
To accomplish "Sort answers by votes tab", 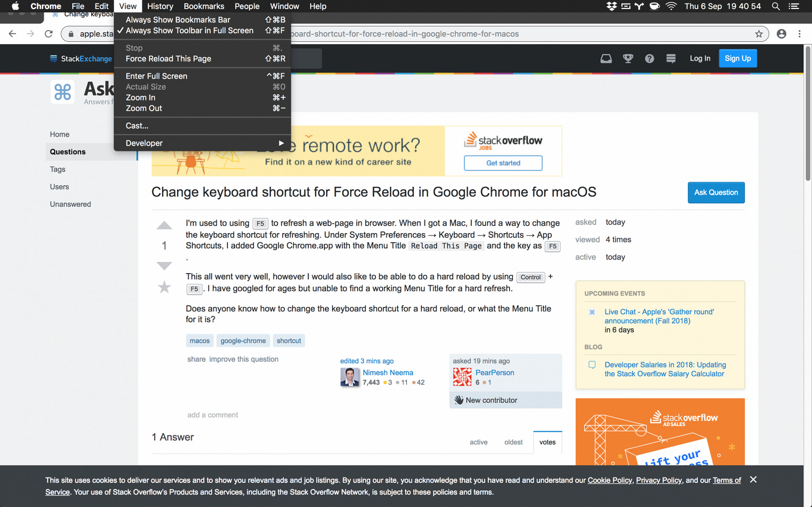I will (x=547, y=442).
